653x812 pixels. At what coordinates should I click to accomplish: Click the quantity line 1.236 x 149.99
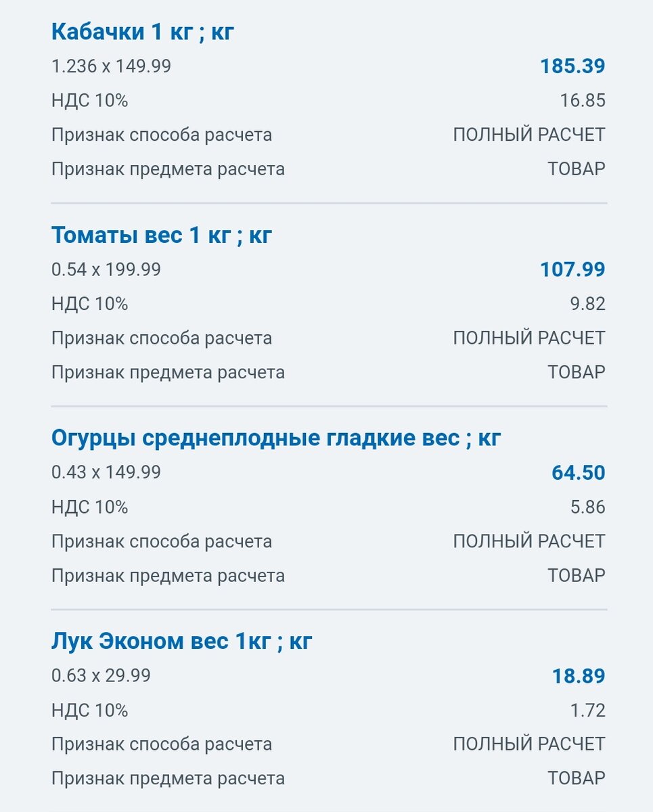tap(111, 66)
